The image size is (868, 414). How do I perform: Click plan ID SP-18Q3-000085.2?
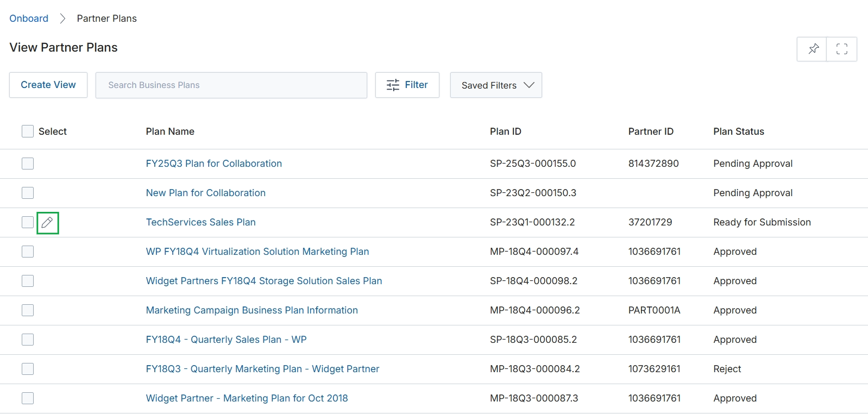point(533,340)
